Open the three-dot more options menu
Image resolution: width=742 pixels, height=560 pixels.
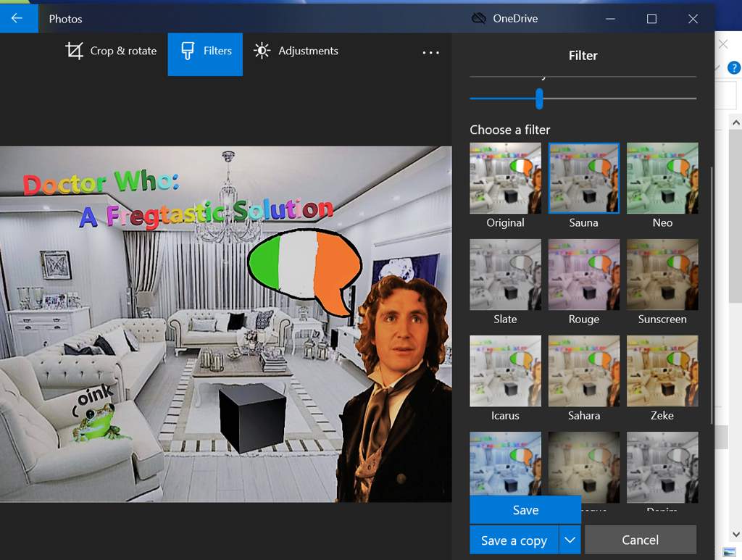[x=430, y=52]
